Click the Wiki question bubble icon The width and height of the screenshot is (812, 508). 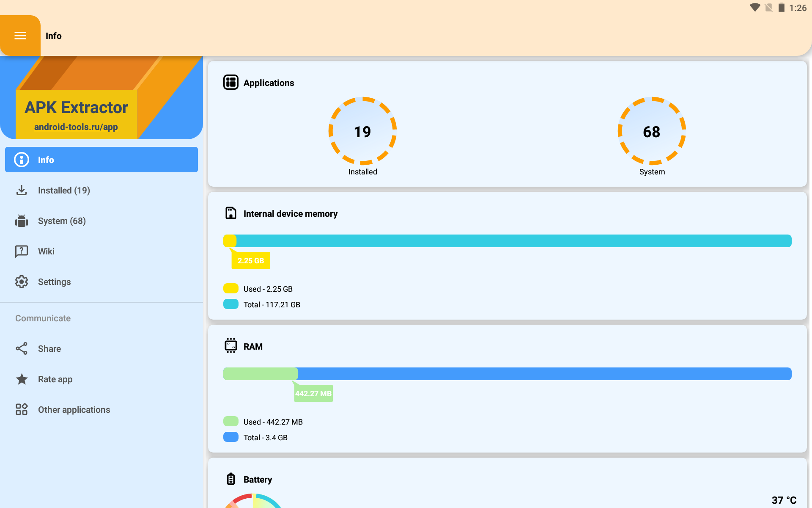pyautogui.click(x=22, y=251)
